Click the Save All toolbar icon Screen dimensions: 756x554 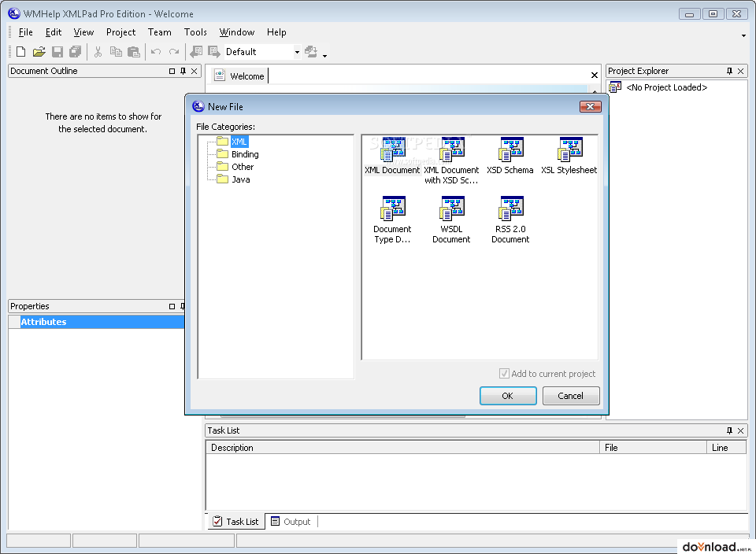pos(76,52)
